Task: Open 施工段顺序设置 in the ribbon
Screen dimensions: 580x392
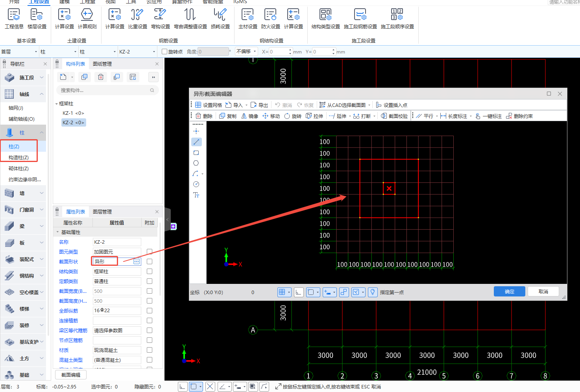Action: (x=397, y=19)
